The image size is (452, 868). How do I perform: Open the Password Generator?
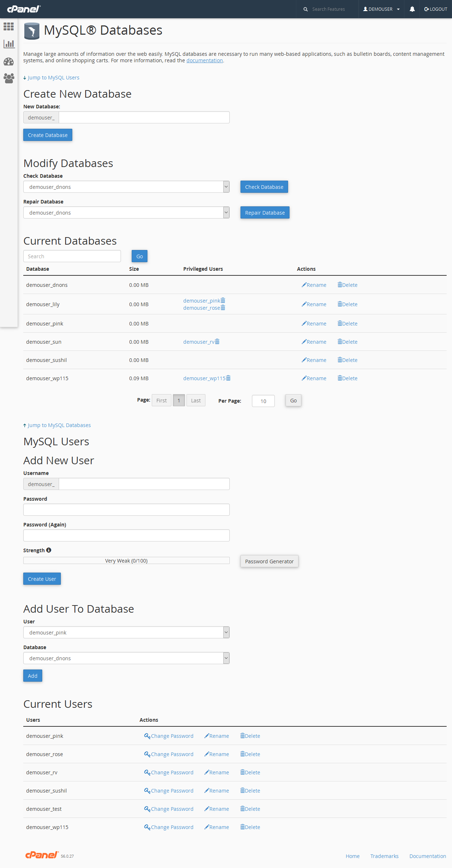269,561
